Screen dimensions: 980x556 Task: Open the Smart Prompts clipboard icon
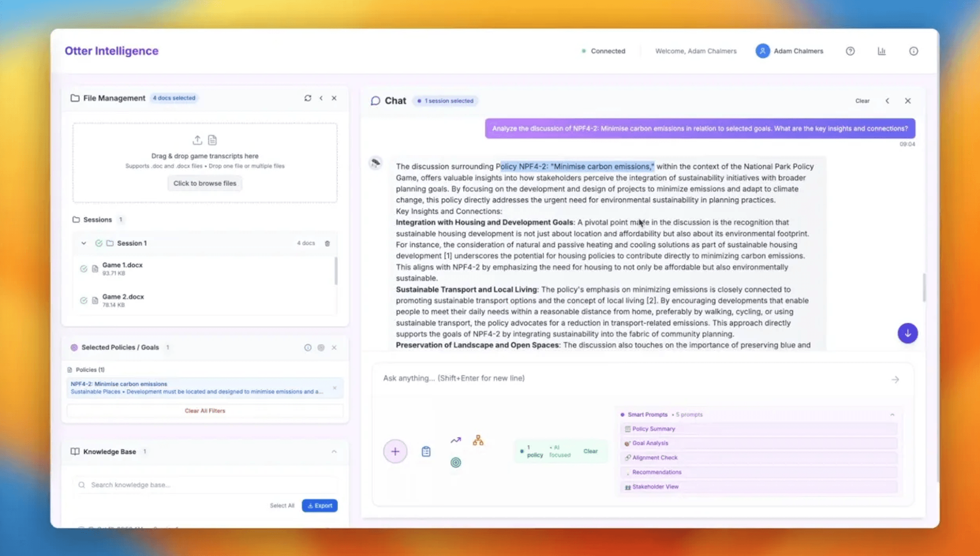(426, 451)
